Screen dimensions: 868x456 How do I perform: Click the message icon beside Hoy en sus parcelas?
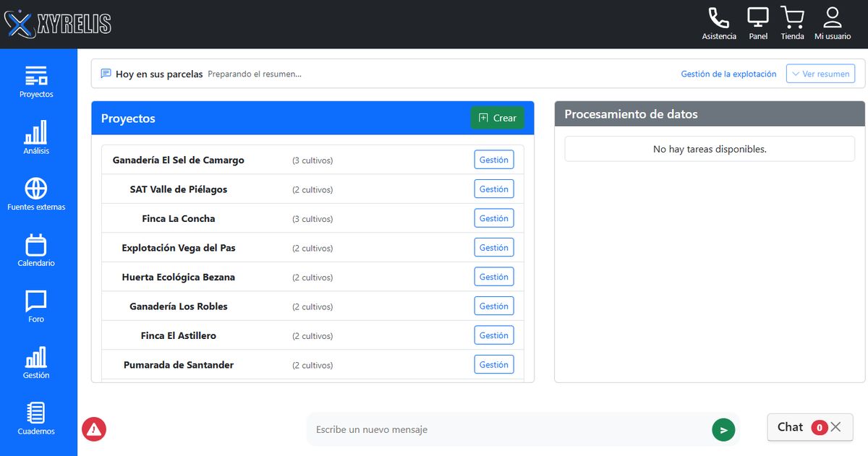(x=106, y=74)
